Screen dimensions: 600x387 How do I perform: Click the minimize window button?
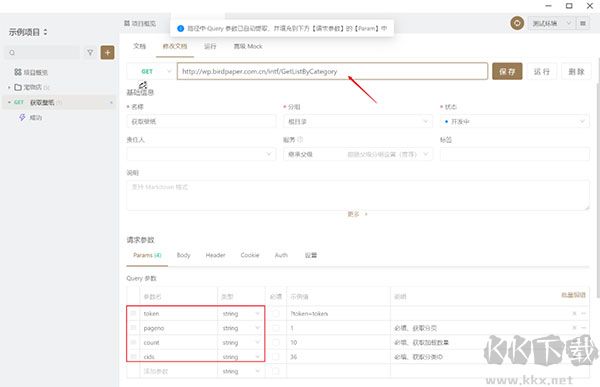click(548, 6)
